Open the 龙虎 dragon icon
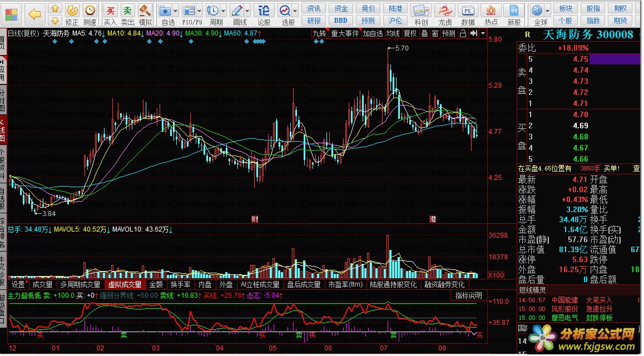The width and height of the screenshot is (644, 356). 444,11
